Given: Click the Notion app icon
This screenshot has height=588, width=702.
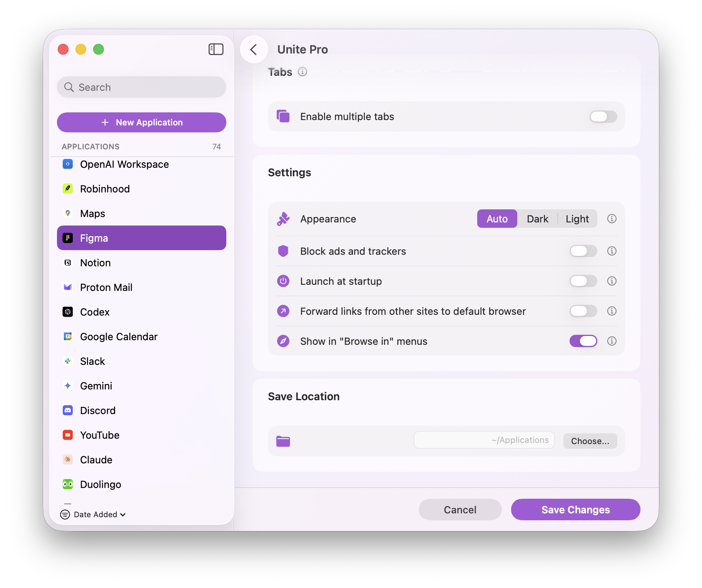Looking at the screenshot, I should coord(68,263).
